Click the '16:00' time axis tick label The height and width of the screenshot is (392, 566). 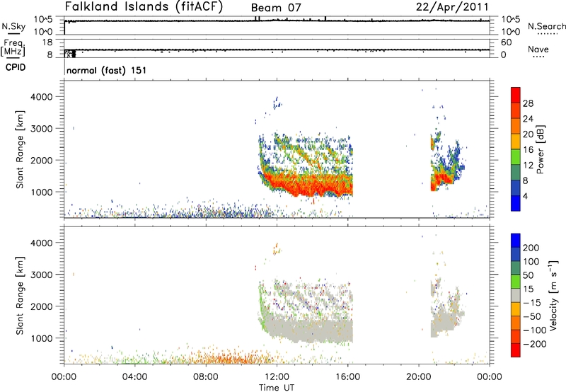347,377
